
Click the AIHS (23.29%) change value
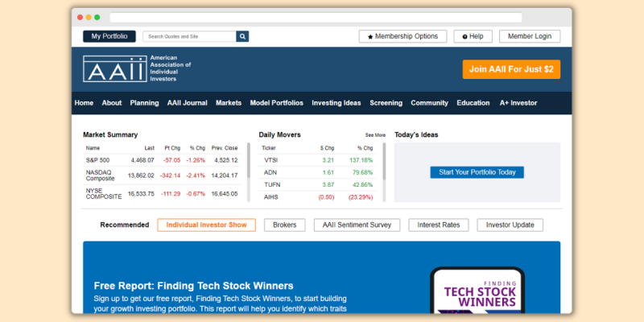point(361,197)
